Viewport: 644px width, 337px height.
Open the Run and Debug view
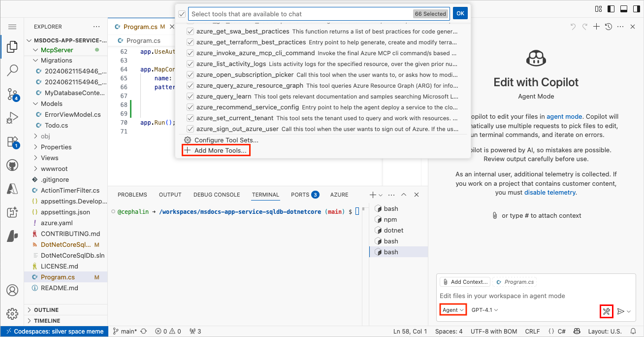click(12, 118)
